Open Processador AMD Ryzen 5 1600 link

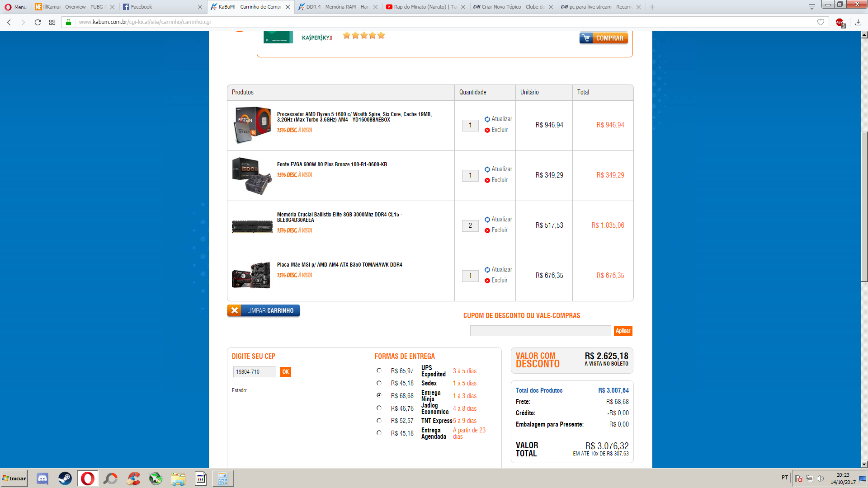click(354, 117)
